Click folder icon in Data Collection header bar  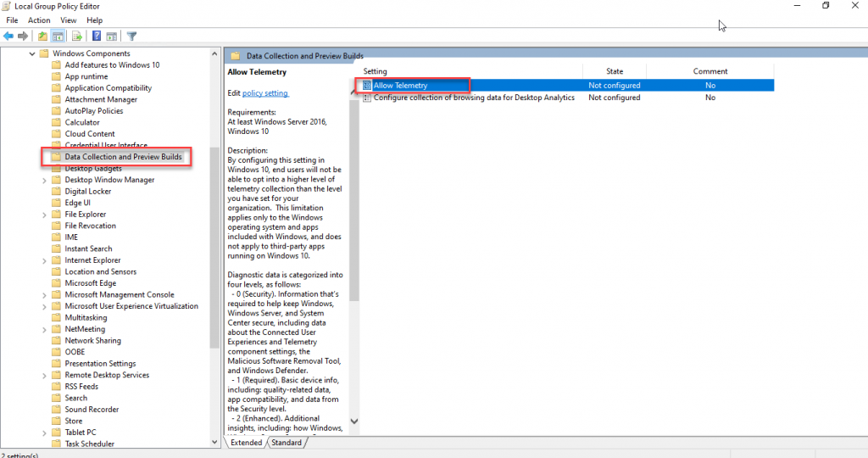click(x=236, y=55)
